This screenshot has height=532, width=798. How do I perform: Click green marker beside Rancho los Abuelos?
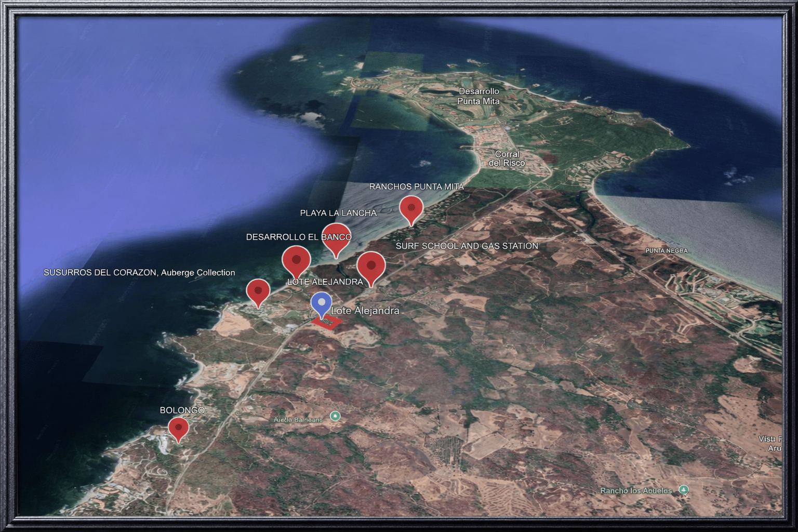[684, 489]
